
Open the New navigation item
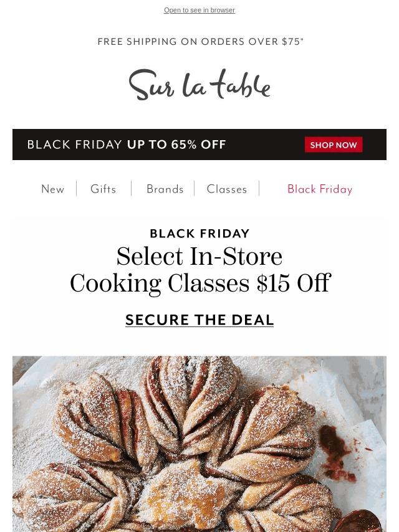[53, 189]
